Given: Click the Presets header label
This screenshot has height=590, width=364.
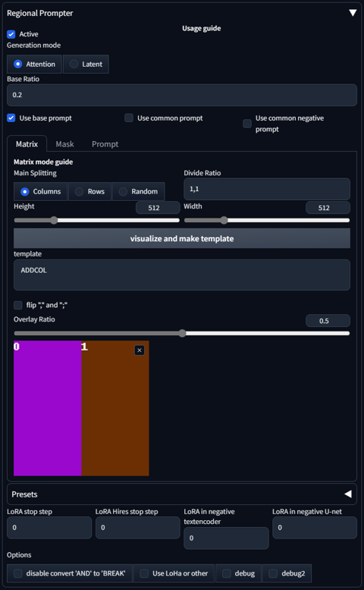Looking at the screenshot, I should pos(24,494).
